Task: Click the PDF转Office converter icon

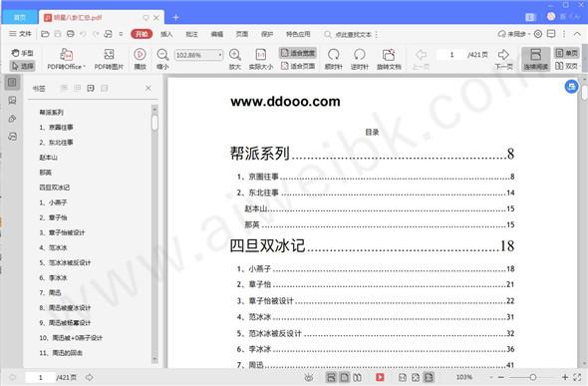Action: click(x=67, y=55)
